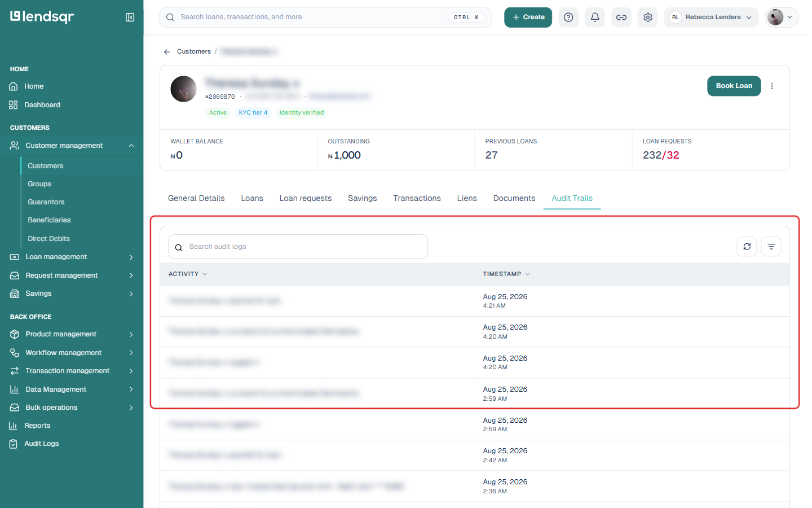Image resolution: width=812 pixels, height=508 pixels.
Task: Expand the Bulk operations chevron
Action: [x=131, y=408]
